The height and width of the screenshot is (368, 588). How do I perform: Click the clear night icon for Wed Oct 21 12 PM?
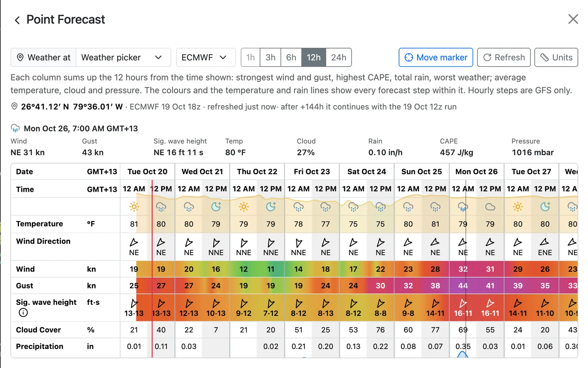click(216, 207)
